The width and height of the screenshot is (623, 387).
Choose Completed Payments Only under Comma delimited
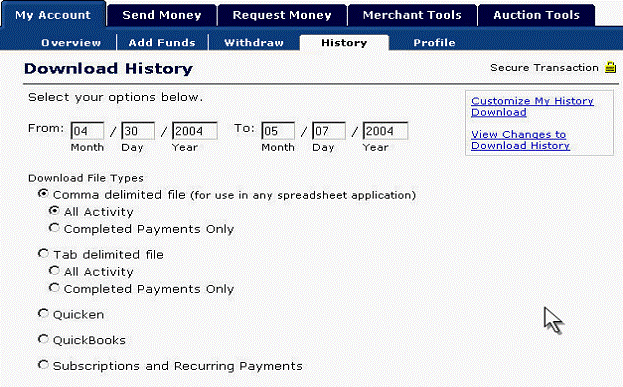pos(54,228)
